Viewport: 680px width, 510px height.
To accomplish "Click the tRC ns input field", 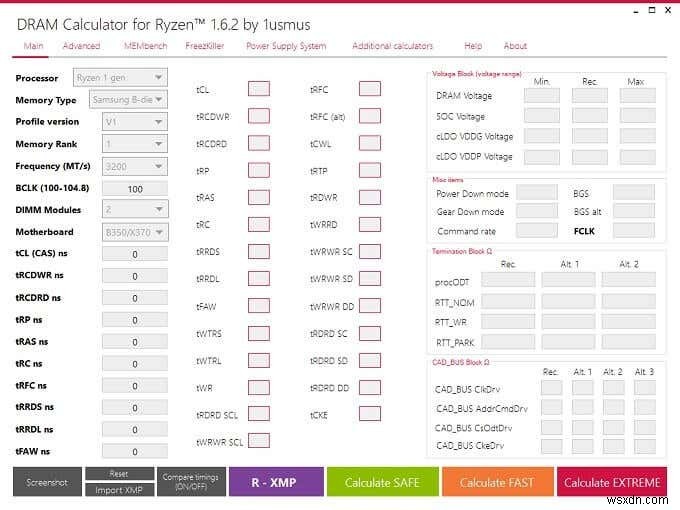I will [x=135, y=364].
